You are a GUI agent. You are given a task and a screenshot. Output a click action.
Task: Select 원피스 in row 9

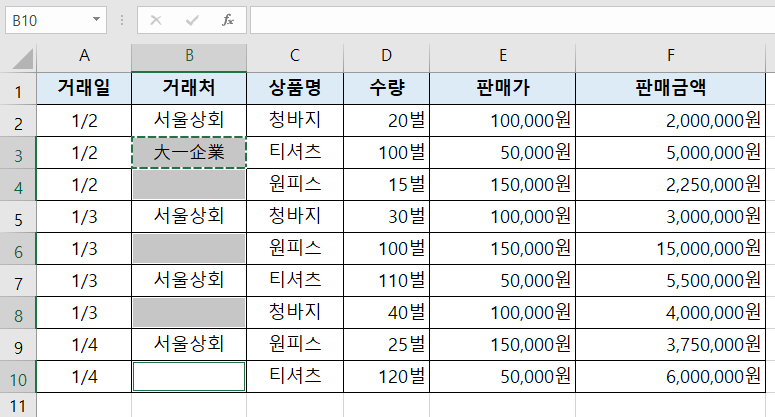(295, 345)
